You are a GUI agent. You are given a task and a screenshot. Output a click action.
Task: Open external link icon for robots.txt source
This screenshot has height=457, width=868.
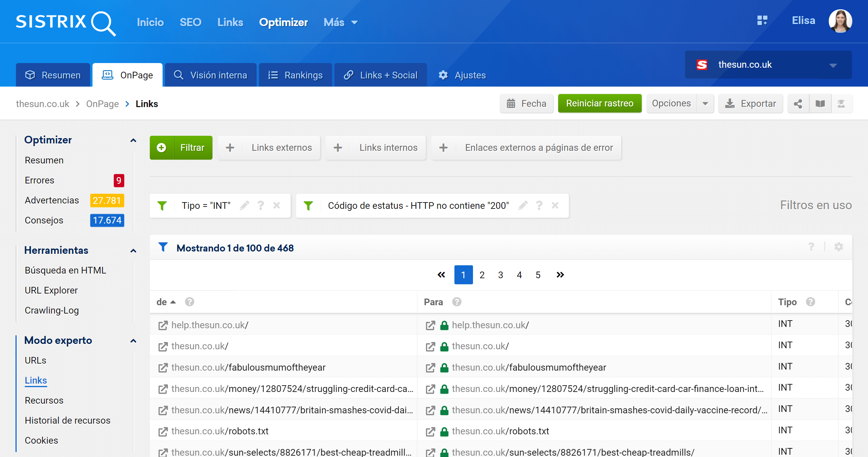coord(163,431)
